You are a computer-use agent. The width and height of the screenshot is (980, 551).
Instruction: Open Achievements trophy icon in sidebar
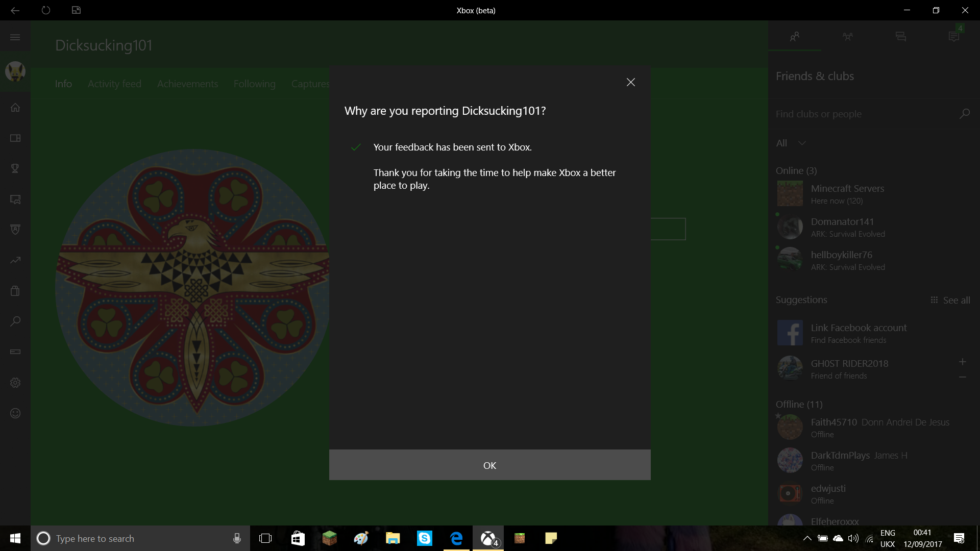15,168
